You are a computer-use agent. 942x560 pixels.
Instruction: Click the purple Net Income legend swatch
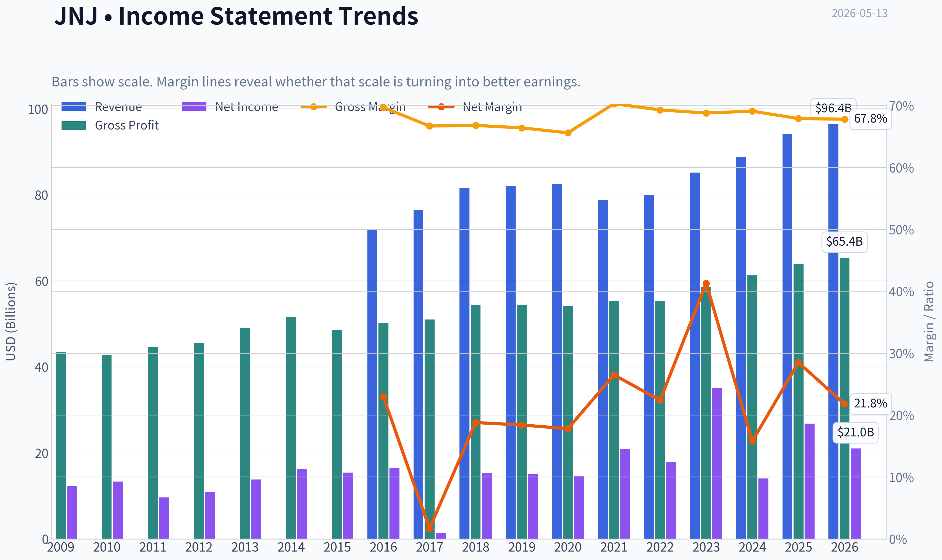[194, 107]
